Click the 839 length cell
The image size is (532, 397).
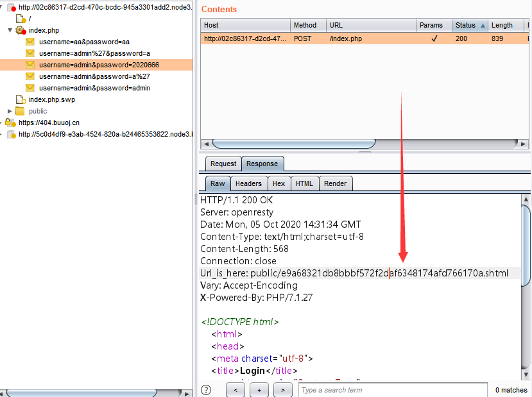pos(497,38)
